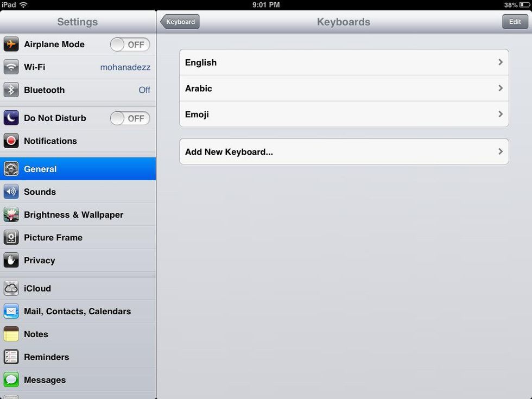The image size is (532, 399).
Task: Open the Privacy hand icon
Action: [x=11, y=261]
